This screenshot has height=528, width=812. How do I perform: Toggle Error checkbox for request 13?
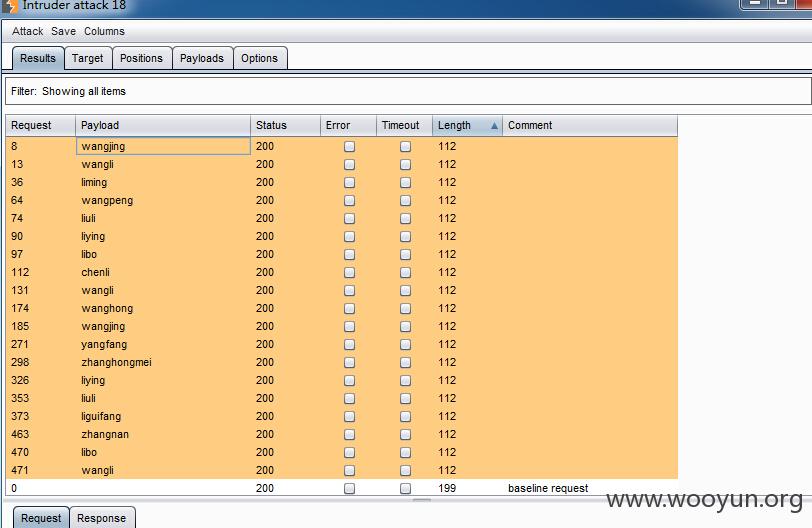(x=350, y=165)
